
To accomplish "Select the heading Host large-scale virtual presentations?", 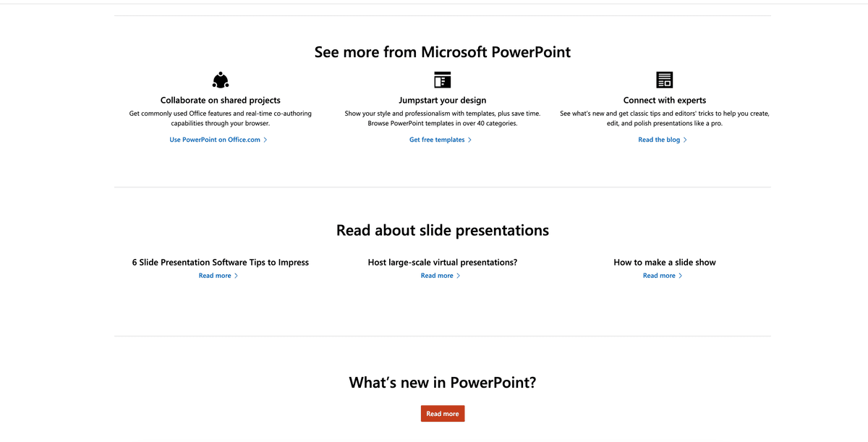I will click(x=442, y=262).
